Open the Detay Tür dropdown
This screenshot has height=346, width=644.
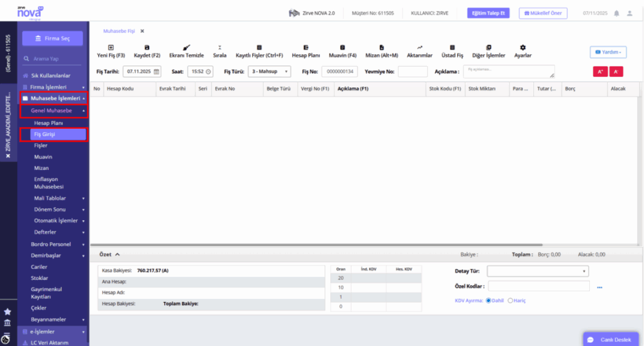tap(538, 271)
